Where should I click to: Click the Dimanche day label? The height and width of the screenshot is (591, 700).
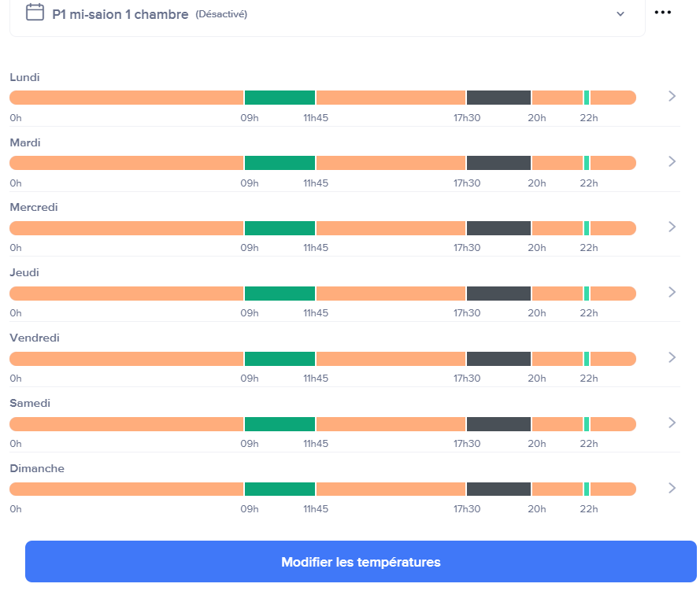pos(37,469)
